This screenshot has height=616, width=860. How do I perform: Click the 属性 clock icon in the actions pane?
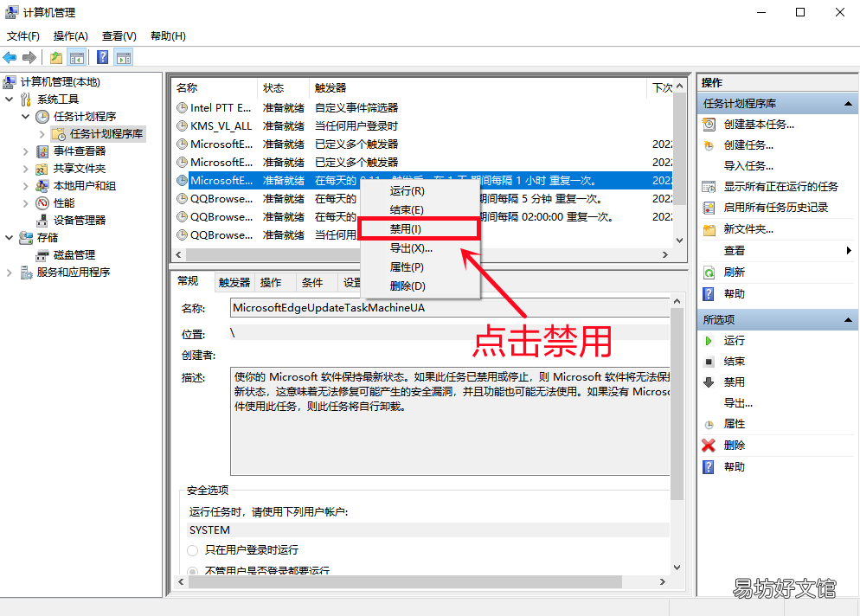coord(709,425)
